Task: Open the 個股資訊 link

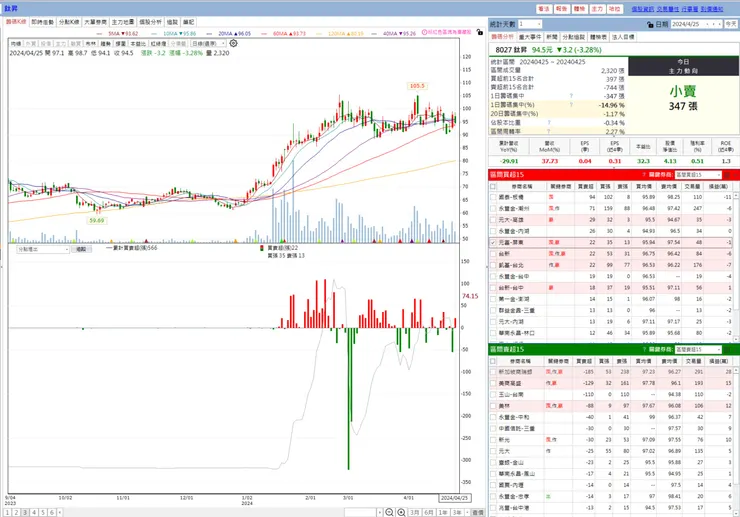Action: 643,9
